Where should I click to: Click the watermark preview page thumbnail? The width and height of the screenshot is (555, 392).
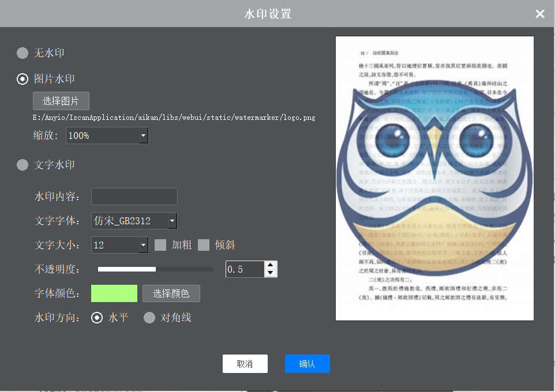(434, 178)
